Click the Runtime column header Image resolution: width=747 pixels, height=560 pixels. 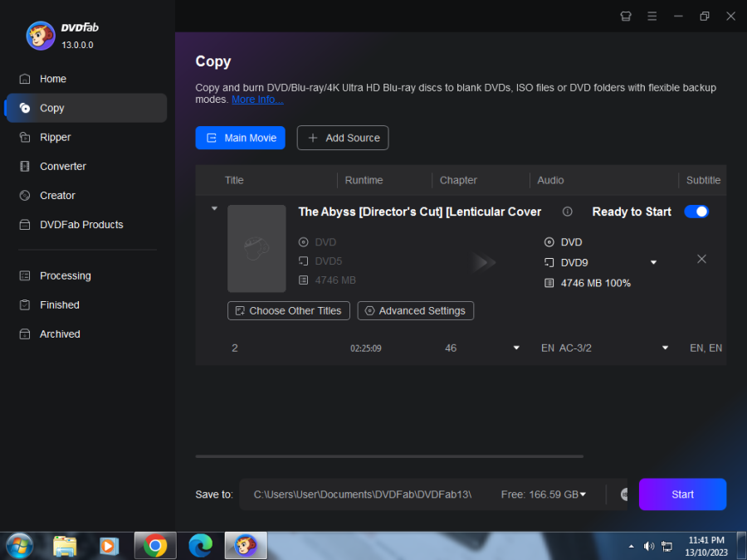click(x=364, y=180)
